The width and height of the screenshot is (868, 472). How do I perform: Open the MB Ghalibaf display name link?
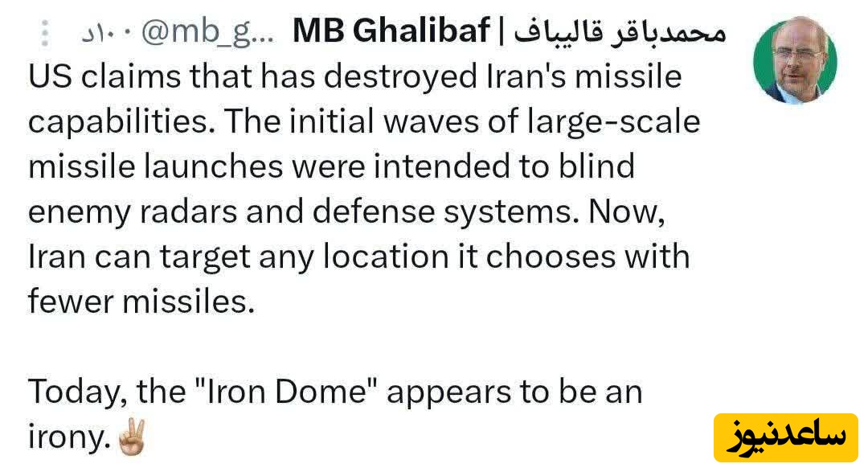point(391,32)
